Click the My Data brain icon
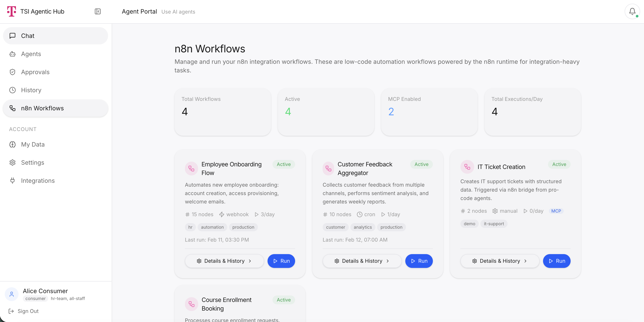The width and height of the screenshot is (644, 322). tap(12, 144)
